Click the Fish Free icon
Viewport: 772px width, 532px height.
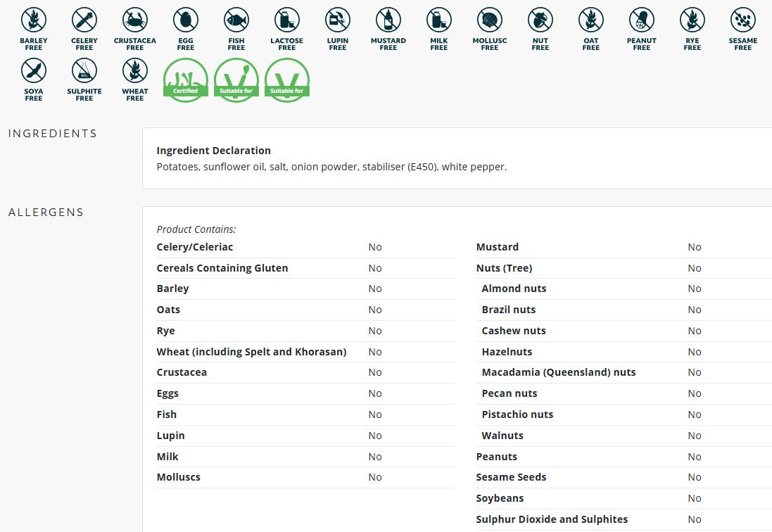pyautogui.click(x=236, y=20)
